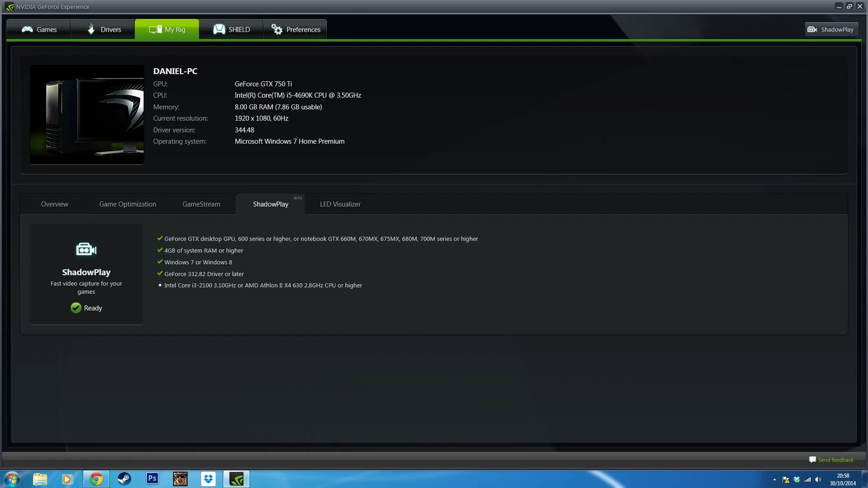Open the SHIELD tab
The width and height of the screenshot is (868, 488).
(x=231, y=29)
